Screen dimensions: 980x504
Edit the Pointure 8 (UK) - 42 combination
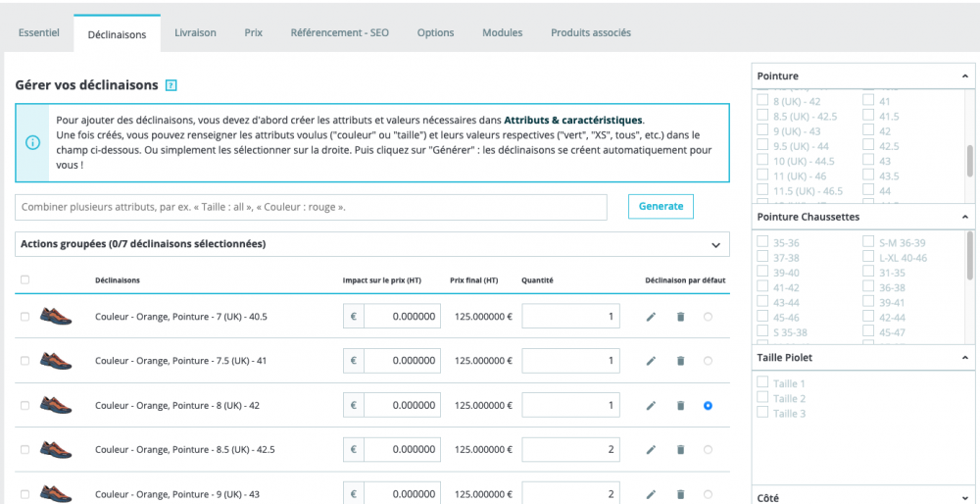[651, 406]
